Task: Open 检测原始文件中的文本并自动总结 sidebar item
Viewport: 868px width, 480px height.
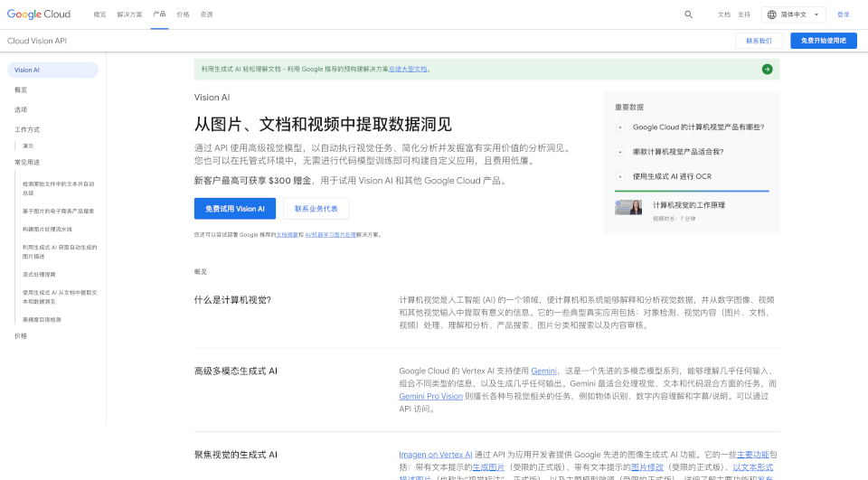Action: click(x=59, y=188)
